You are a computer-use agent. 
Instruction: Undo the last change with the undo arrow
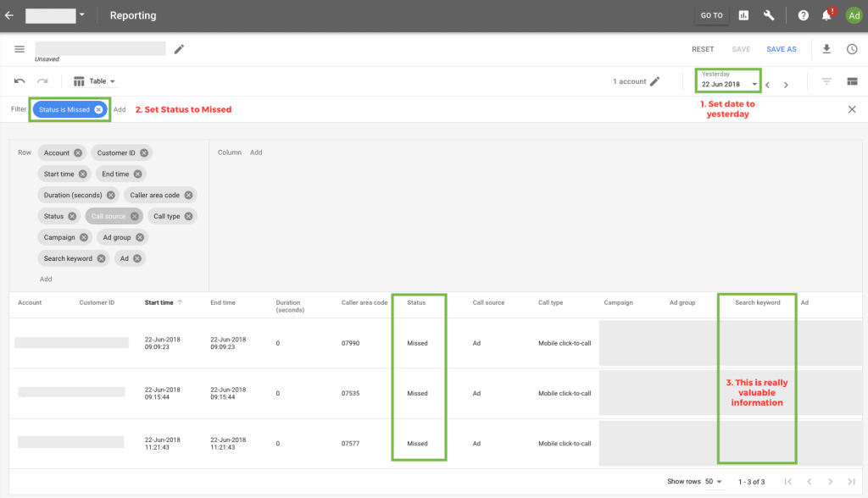click(19, 80)
